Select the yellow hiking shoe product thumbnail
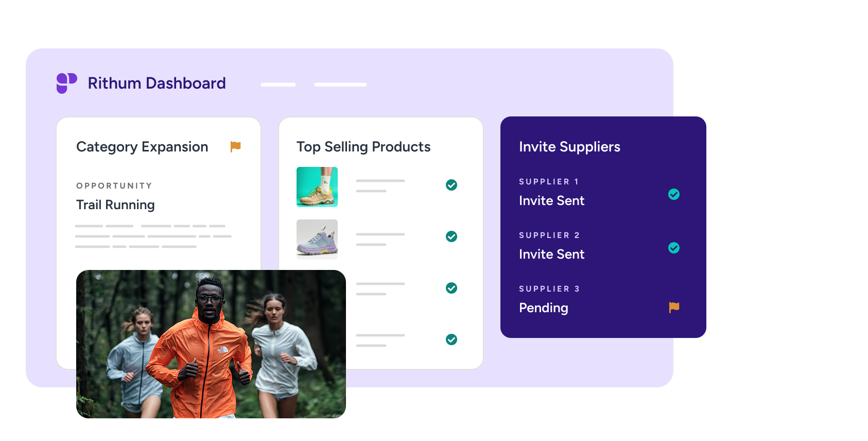Viewport: 868px width, 441px height. (x=317, y=187)
